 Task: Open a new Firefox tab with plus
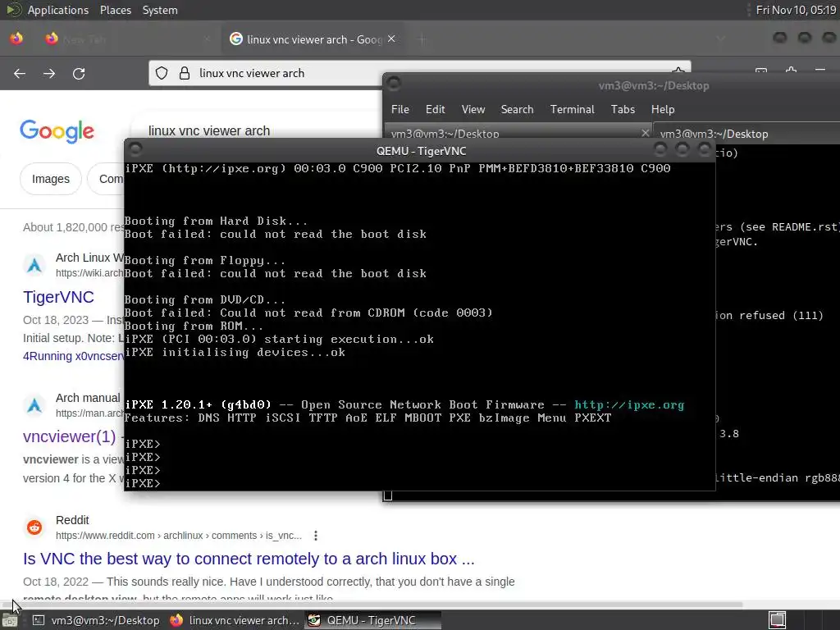click(x=422, y=39)
